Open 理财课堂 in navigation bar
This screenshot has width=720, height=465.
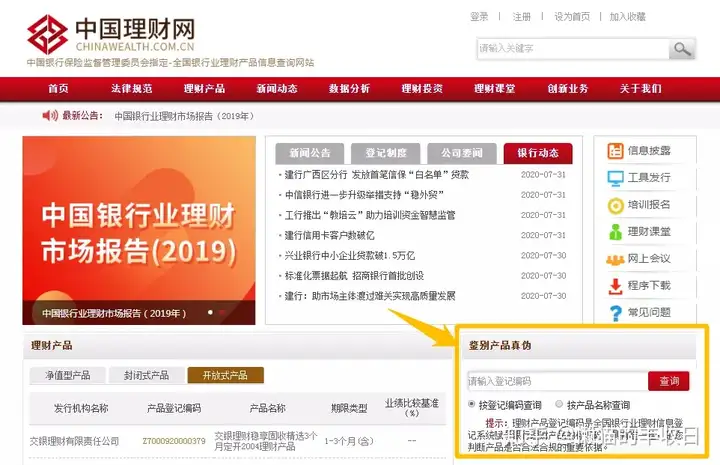[495, 89]
